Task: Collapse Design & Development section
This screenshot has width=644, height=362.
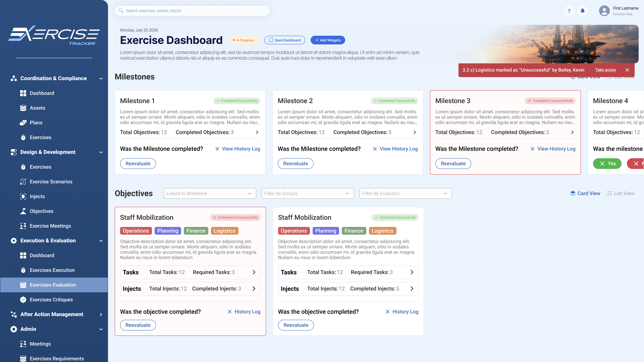Action: click(101, 152)
